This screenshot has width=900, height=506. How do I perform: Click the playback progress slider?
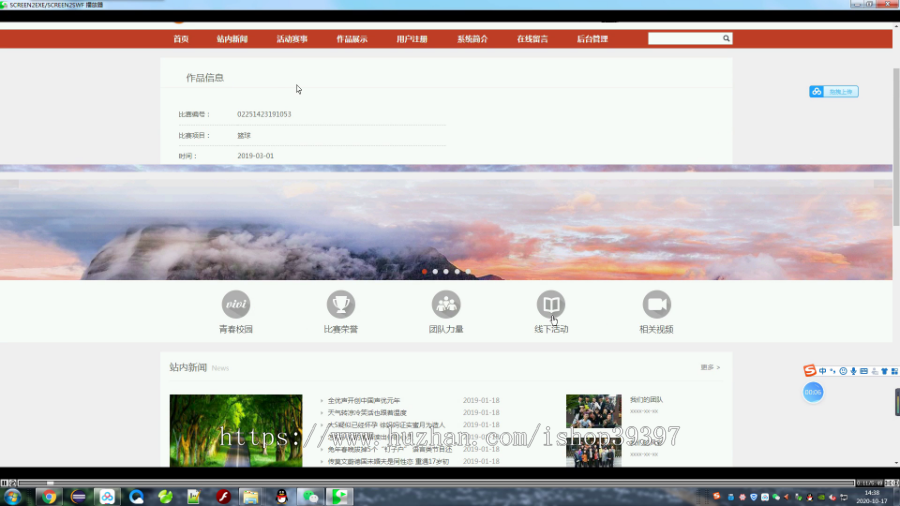50,483
